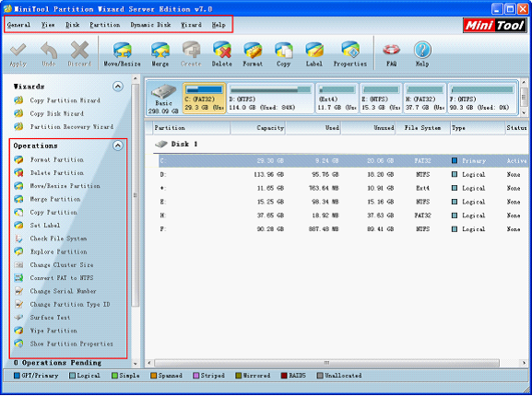The width and height of the screenshot is (532, 396).
Task: Click the Check File System icon
Action: tap(18, 239)
